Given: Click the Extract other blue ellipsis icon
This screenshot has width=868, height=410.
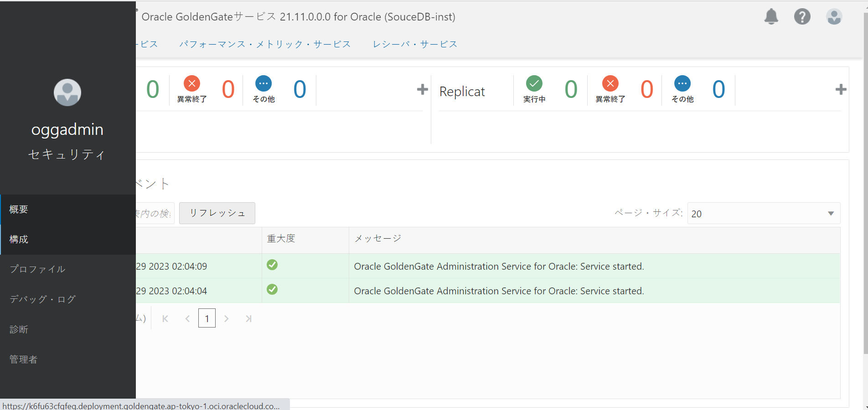Looking at the screenshot, I should point(263,83).
